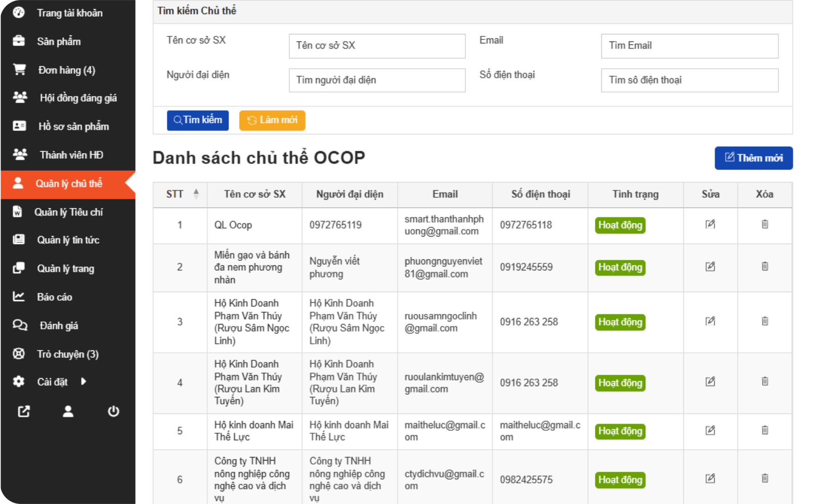Toggle 'Hoạt động' badge on Rượu Sâm row
This screenshot has width=831, height=504.
620,322
